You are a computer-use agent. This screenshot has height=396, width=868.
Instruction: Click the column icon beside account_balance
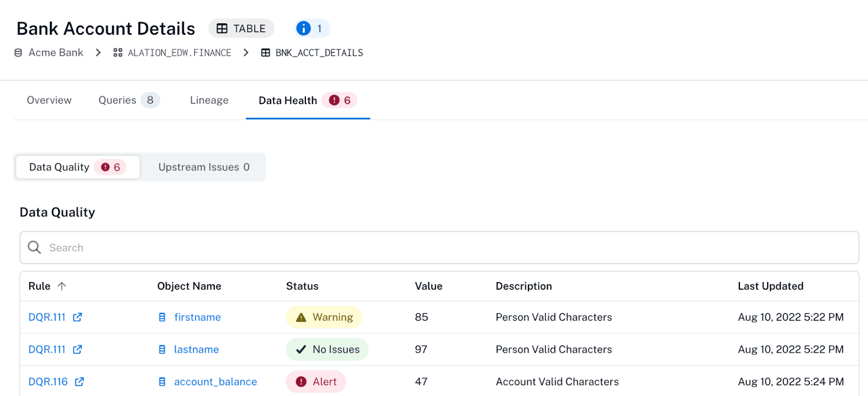(x=162, y=382)
